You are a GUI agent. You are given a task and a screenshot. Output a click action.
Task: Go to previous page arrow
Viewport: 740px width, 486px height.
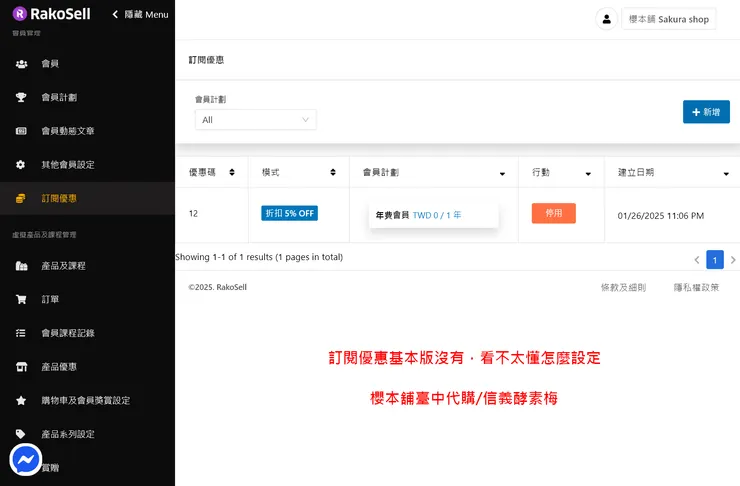(697, 260)
